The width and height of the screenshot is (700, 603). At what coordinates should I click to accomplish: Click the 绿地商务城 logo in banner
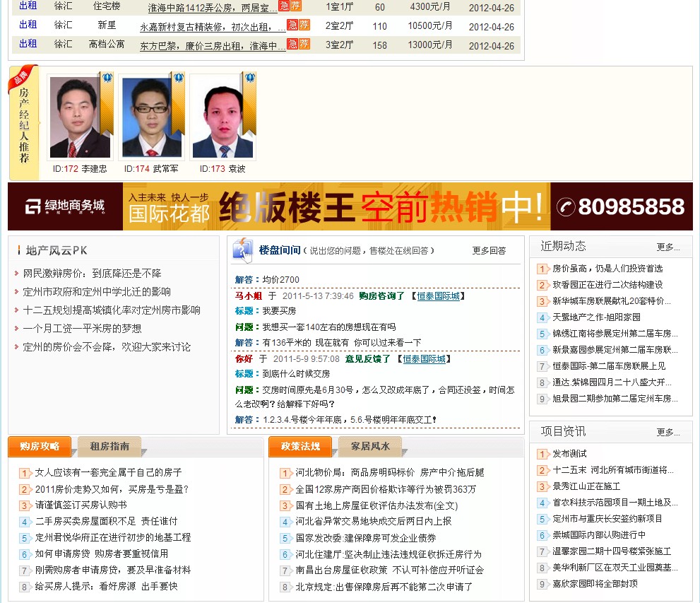click(65, 206)
